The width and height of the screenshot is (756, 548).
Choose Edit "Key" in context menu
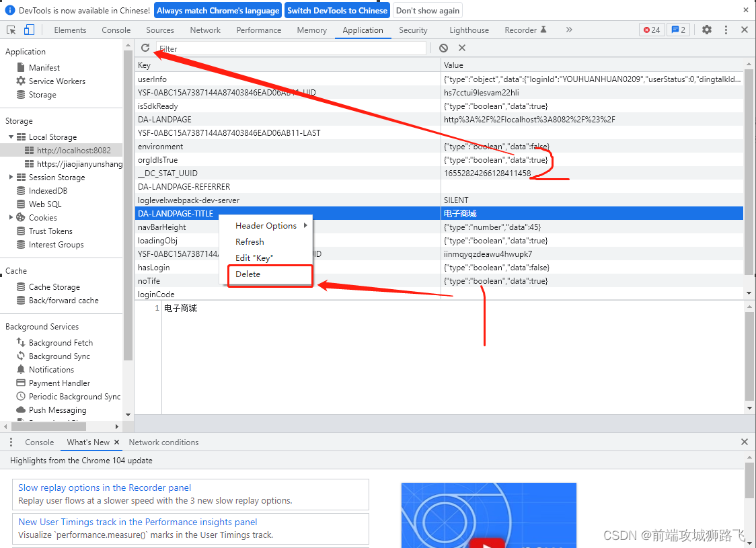pyautogui.click(x=254, y=258)
